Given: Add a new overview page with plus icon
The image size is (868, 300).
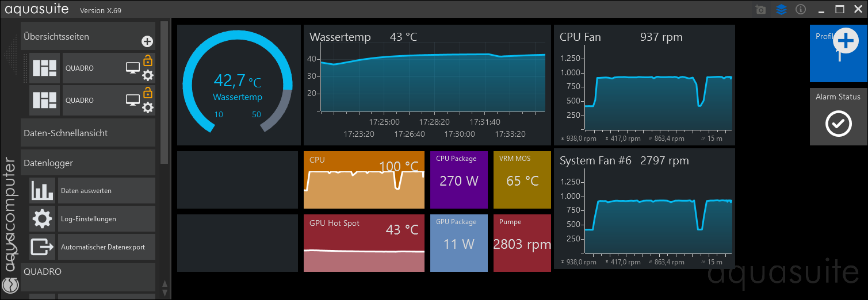Looking at the screenshot, I should coord(147,41).
